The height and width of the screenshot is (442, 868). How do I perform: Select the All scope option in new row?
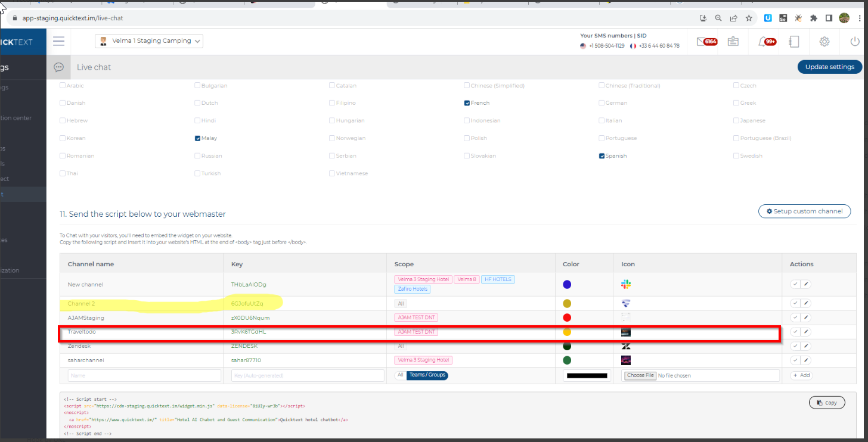[x=401, y=375]
